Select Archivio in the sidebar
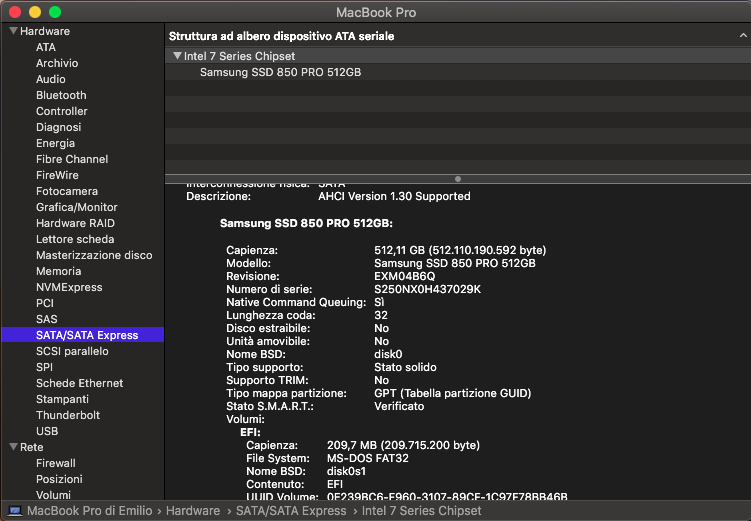This screenshot has width=751, height=521. point(57,63)
